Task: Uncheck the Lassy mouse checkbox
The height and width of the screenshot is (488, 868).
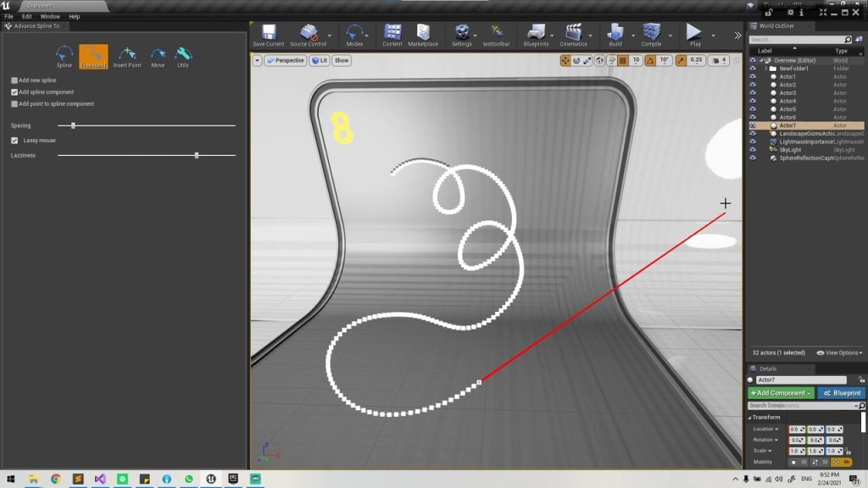Action: coord(14,141)
